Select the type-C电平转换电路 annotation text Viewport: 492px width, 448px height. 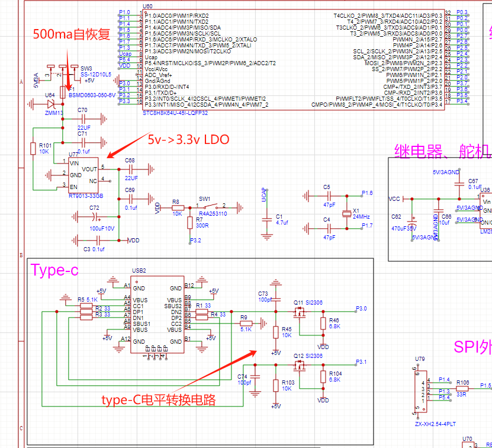point(159,400)
